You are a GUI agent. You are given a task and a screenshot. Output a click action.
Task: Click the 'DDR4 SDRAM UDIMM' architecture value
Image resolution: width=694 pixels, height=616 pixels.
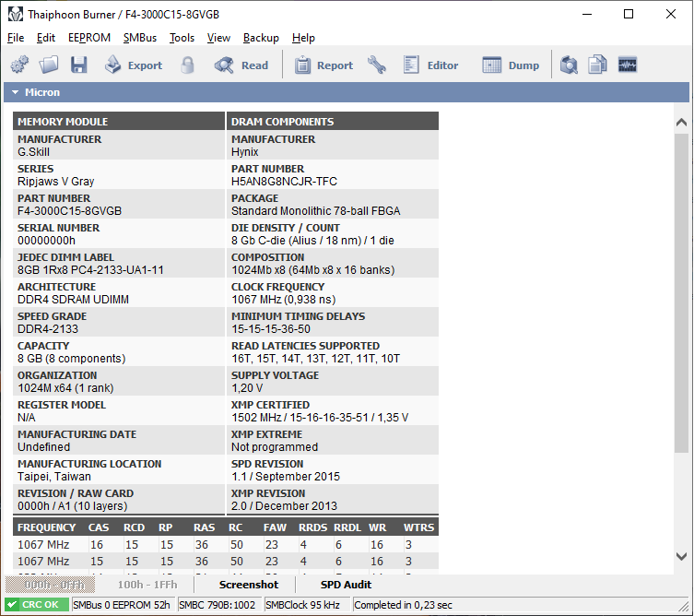click(73, 300)
